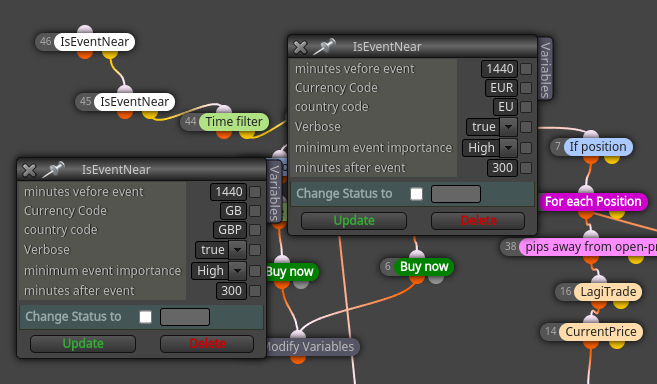
Task: Click Delete button in EUR panel
Action: click(x=478, y=221)
